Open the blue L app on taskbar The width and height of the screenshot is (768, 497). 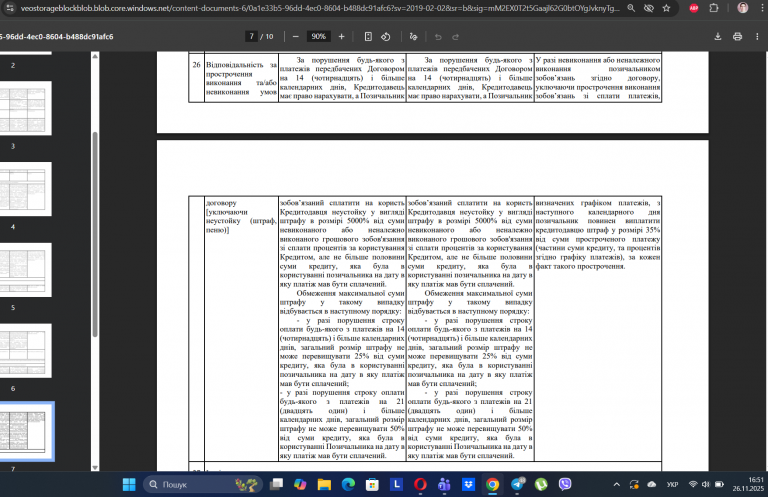coord(396,484)
